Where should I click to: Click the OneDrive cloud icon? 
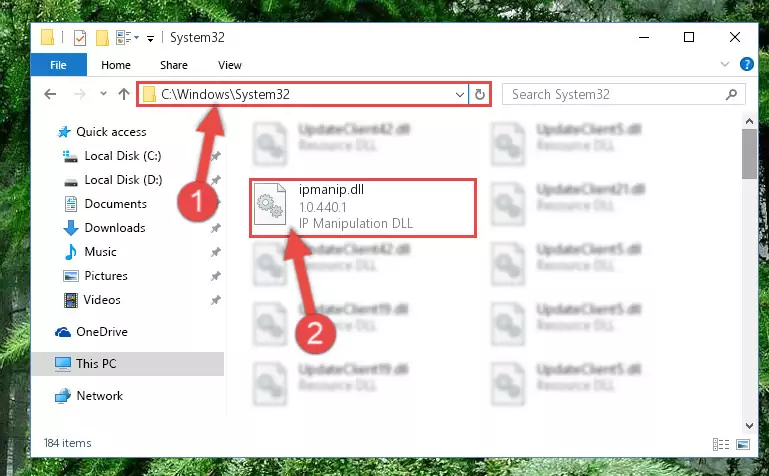click(x=63, y=332)
